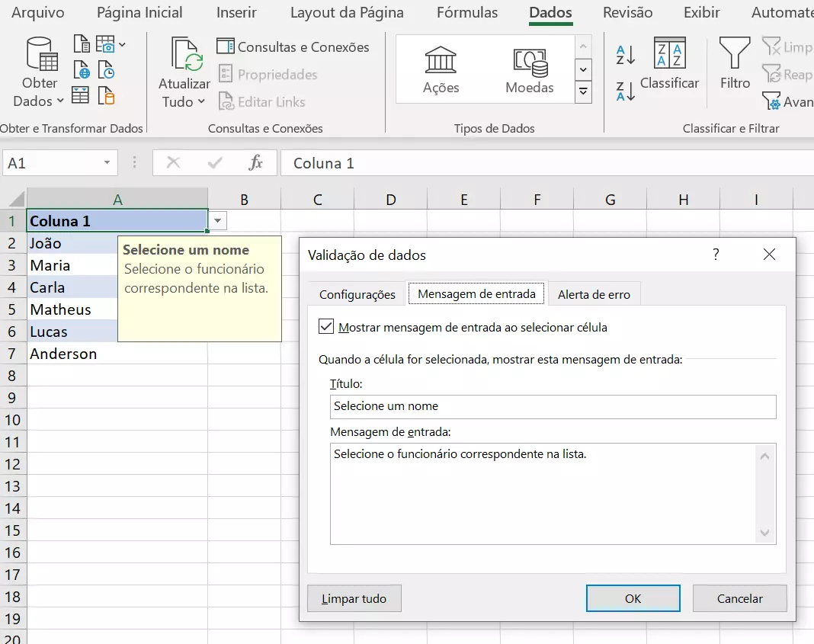This screenshot has height=644, width=814.
Task: Open the dropdown arrow on cell A1
Action: (218, 221)
